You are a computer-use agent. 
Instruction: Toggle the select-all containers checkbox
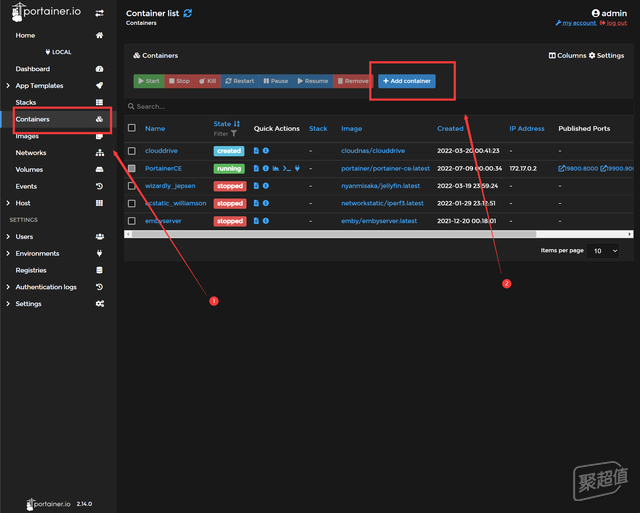pyautogui.click(x=132, y=128)
